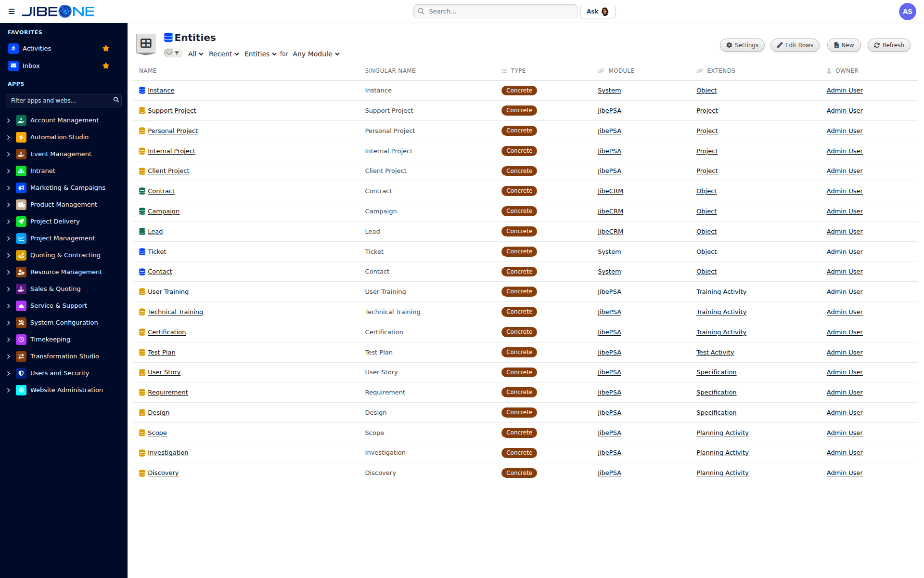Expand the Account Management app group
This screenshot has width=924, height=578.
pyautogui.click(x=9, y=120)
